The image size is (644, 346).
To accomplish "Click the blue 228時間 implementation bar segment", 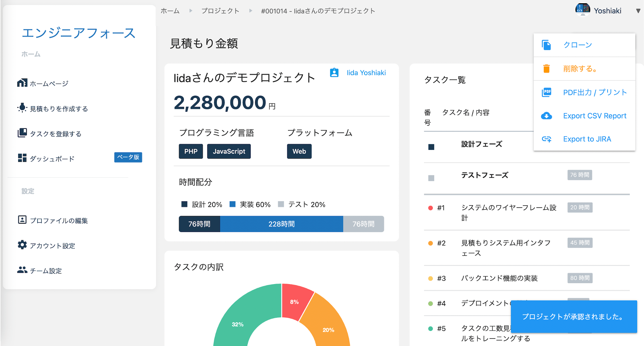I will [281, 224].
